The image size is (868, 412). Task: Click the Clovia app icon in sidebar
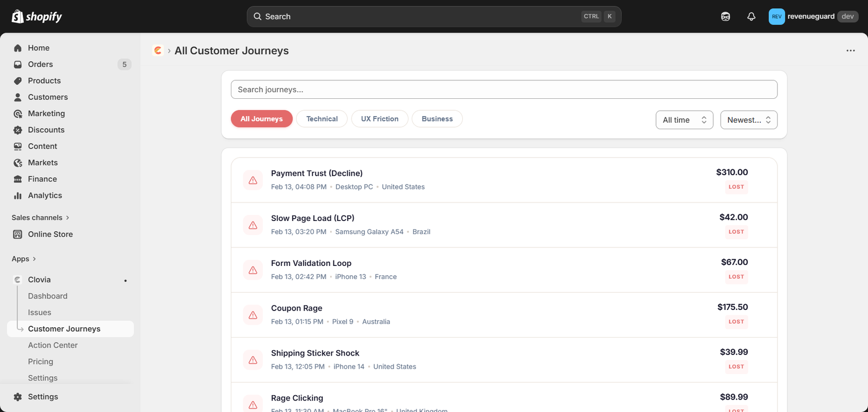click(x=18, y=280)
